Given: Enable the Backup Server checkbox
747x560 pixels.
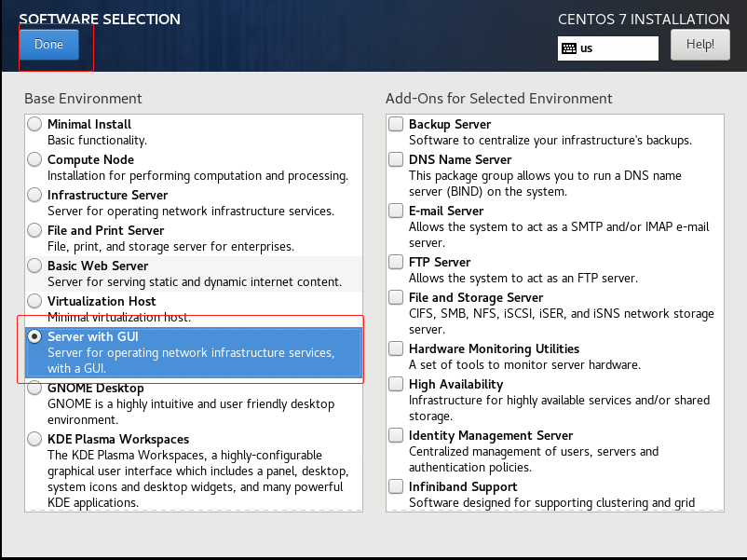Looking at the screenshot, I should 396,124.
